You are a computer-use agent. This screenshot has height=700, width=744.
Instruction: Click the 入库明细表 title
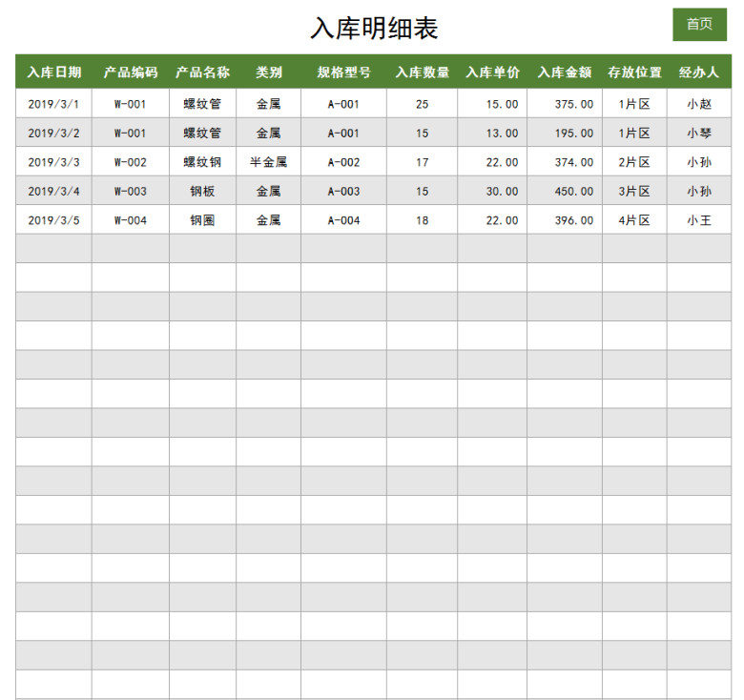[x=374, y=28]
